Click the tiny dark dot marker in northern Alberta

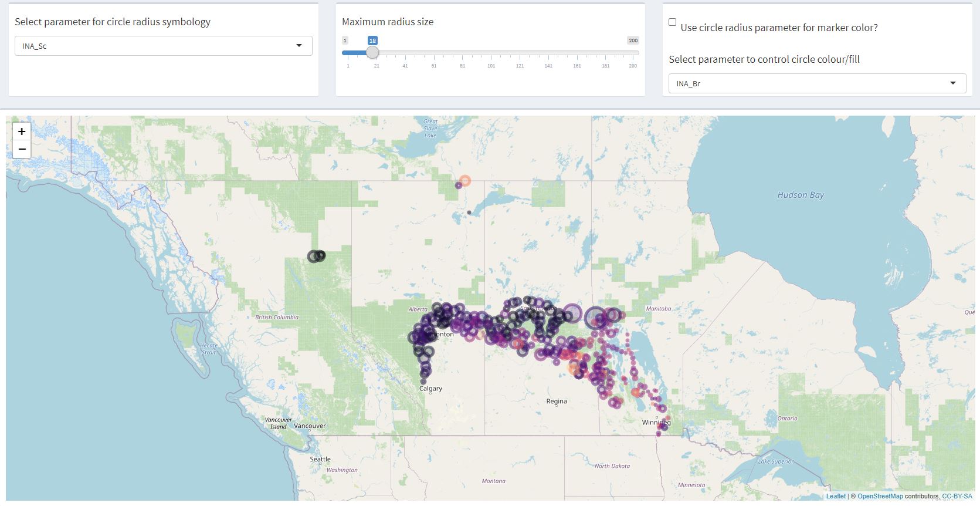(469, 212)
